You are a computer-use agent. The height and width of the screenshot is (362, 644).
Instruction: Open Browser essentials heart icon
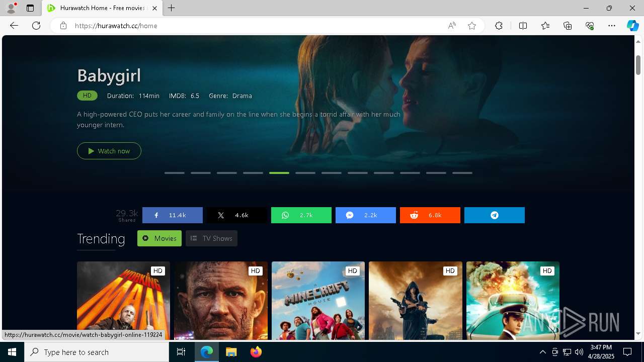(x=590, y=26)
